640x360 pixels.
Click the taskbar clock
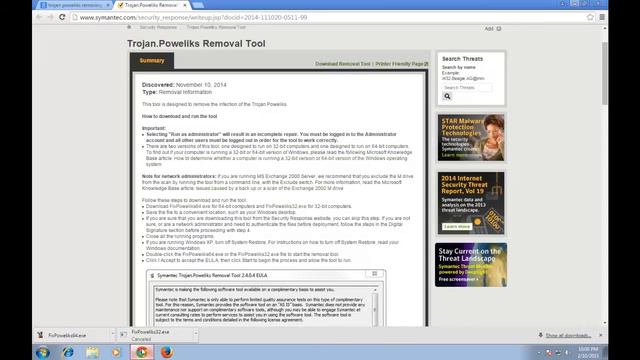pyautogui.click(x=588, y=353)
